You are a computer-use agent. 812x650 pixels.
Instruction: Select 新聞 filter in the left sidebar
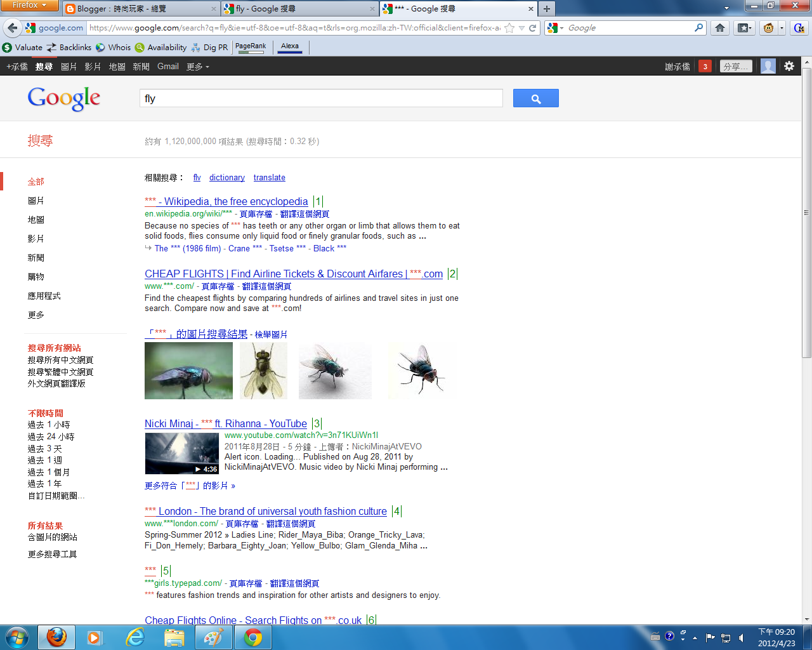coord(36,258)
